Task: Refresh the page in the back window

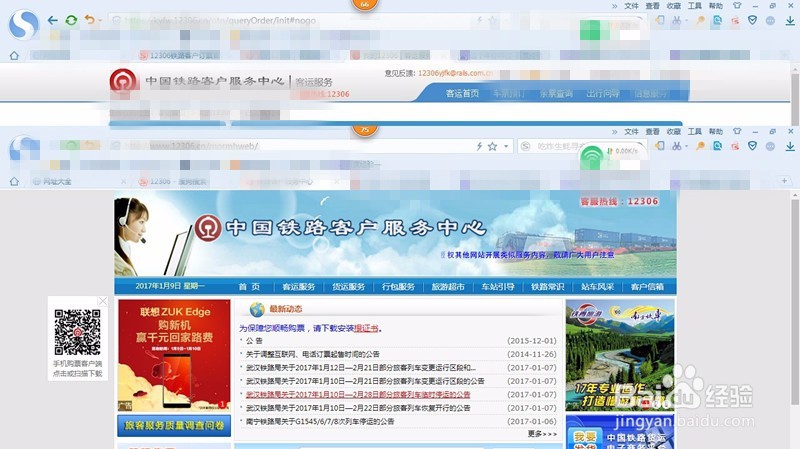Action: click(71, 20)
